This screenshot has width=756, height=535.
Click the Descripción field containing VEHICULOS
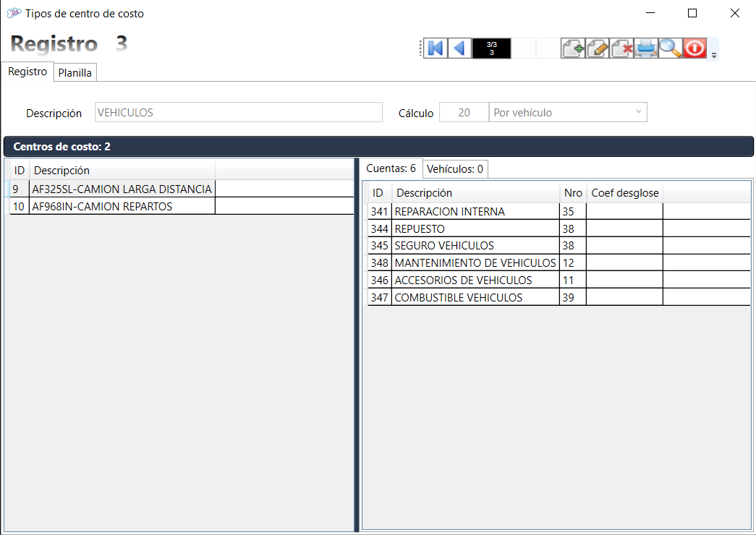pyautogui.click(x=238, y=113)
